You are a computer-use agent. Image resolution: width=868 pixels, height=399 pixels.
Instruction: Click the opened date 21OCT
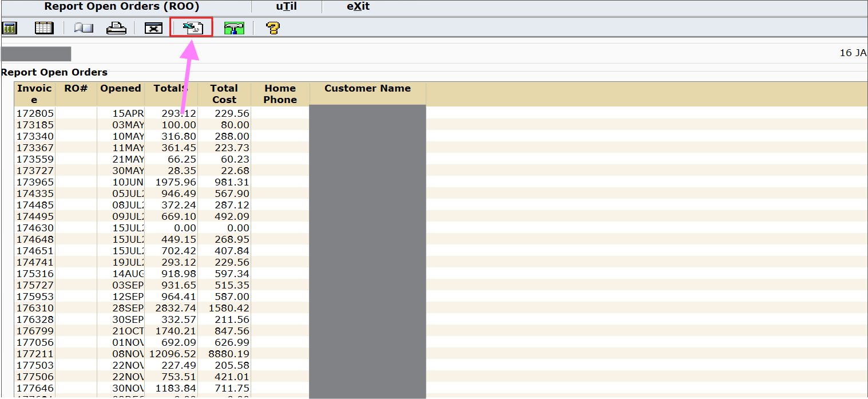pyautogui.click(x=128, y=331)
